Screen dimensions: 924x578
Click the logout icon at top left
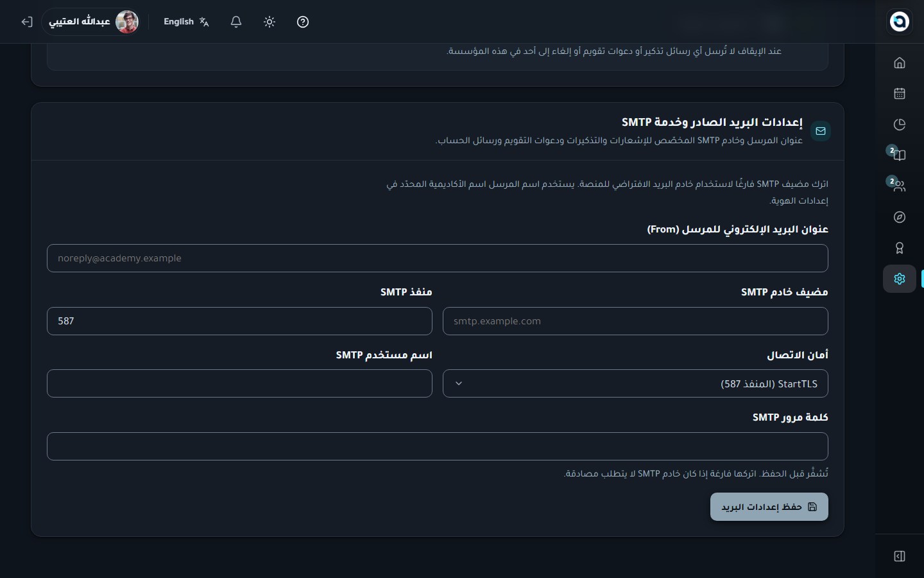point(26,22)
